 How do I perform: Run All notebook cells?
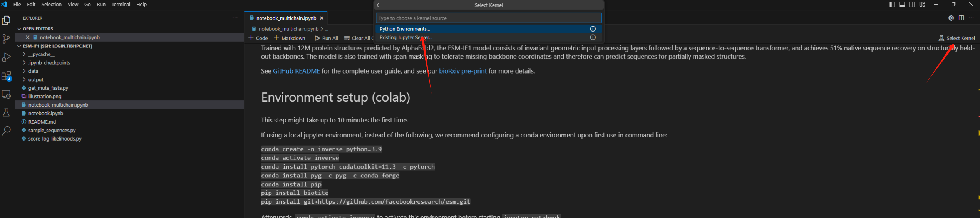[x=326, y=38]
